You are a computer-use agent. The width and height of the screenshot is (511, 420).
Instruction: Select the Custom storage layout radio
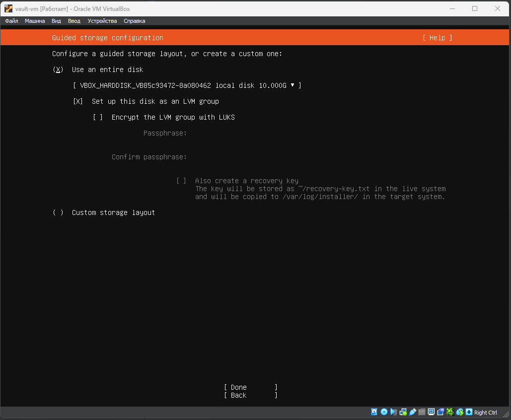[58, 212]
